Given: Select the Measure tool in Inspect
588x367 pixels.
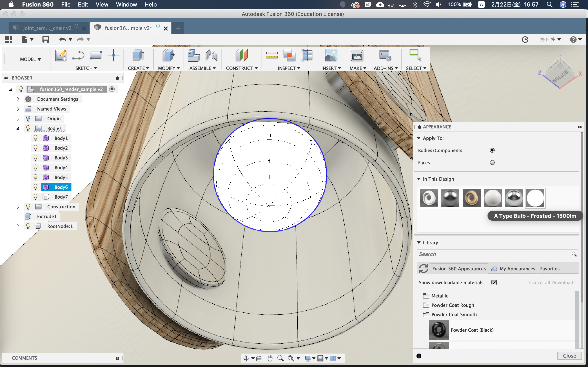Looking at the screenshot, I should [x=272, y=55].
